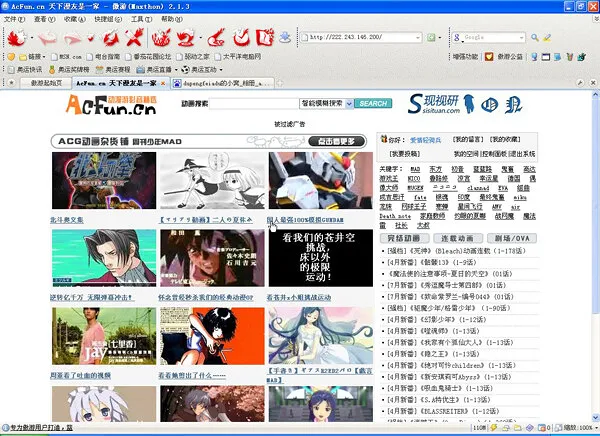This screenshot has height=436, width=600.
Task: Click the anime search input field
Action: 254,103
